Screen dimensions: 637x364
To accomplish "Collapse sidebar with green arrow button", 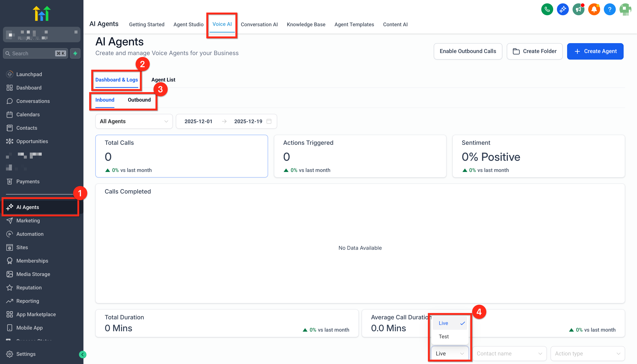I will click(x=83, y=354).
